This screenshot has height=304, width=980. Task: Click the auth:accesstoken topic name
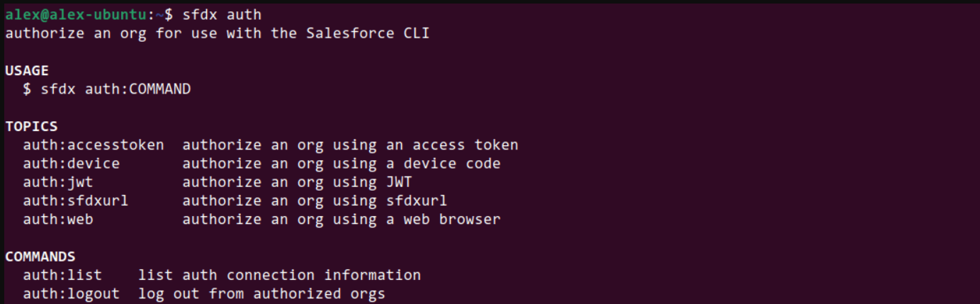pos(94,145)
